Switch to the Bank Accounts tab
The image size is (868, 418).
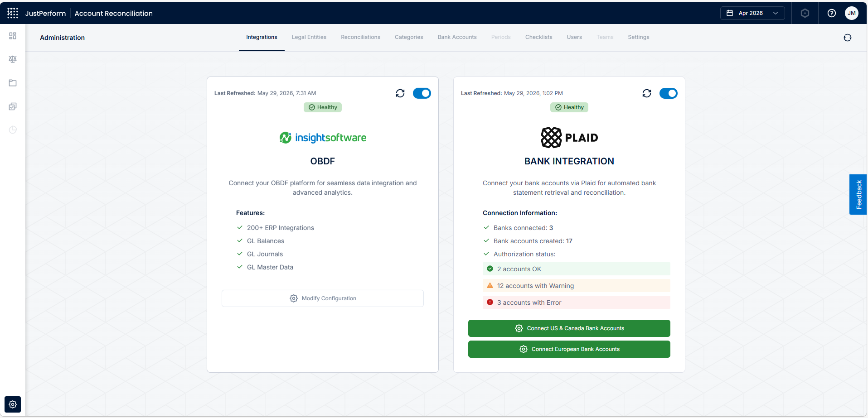pos(457,37)
